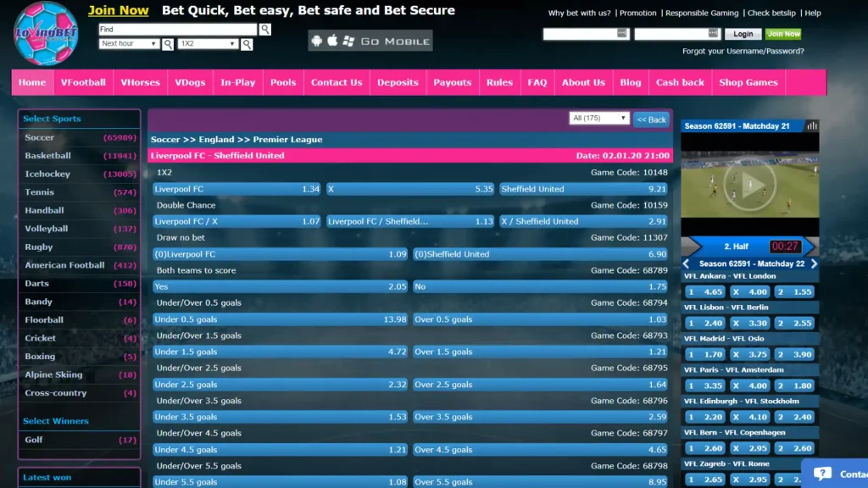This screenshot has width=868, height=488.
Task: Open the In-Play tab
Action: click(x=238, y=82)
